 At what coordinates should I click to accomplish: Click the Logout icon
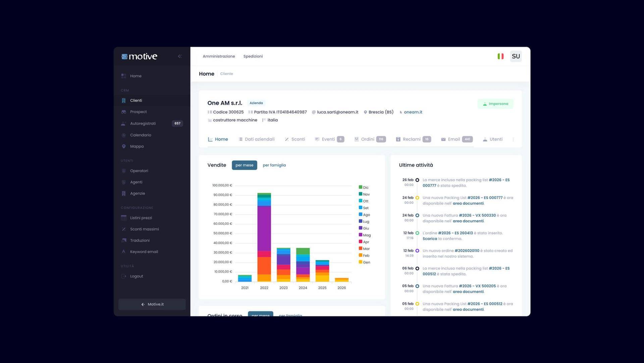click(x=123, y=276)
